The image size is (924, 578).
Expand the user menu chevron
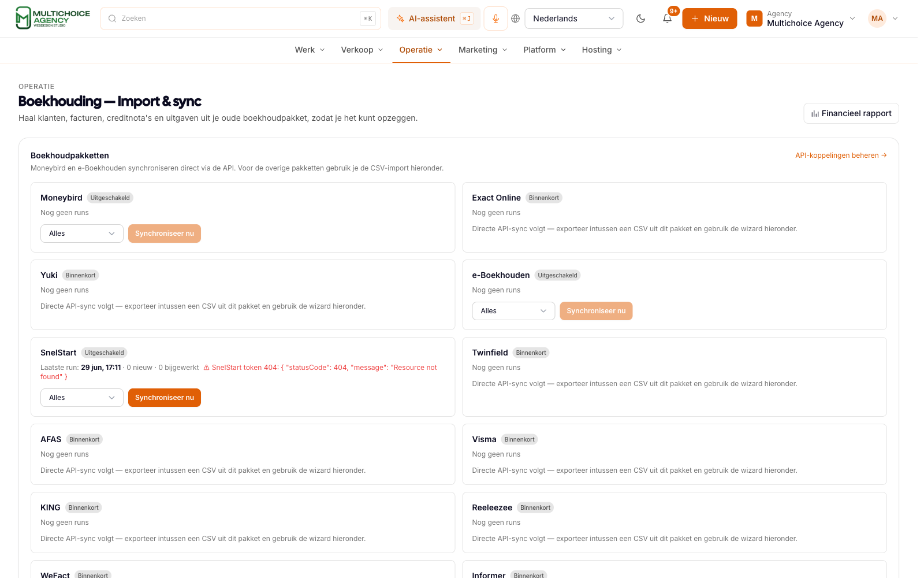click(895, 18)
